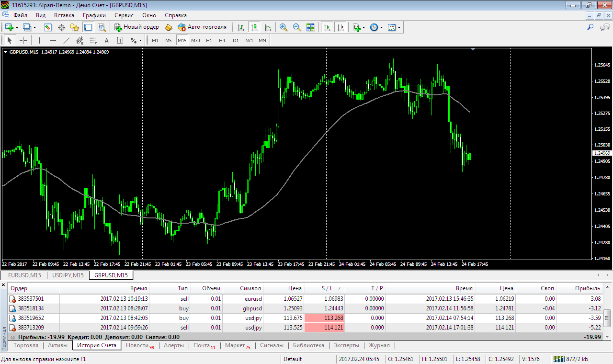Image resolution: width=613 pixels, height=364 pixels.
Task: Switch timeframe to M30
Action: pyautogui.click(x=195, y=40)
